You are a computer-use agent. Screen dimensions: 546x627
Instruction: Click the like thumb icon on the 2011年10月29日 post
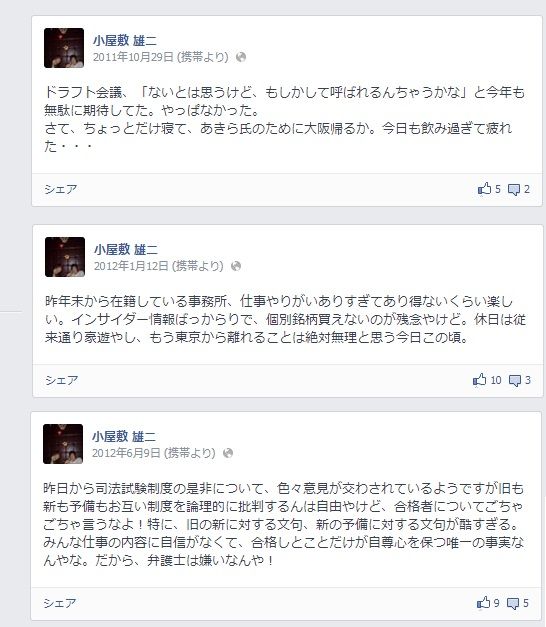[x=484, y=188]
